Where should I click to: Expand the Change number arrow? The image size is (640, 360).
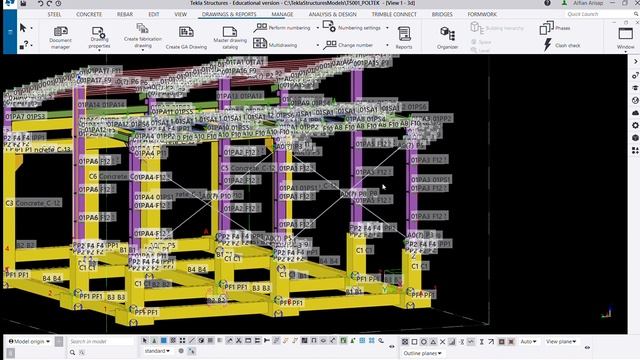(387, 45)
